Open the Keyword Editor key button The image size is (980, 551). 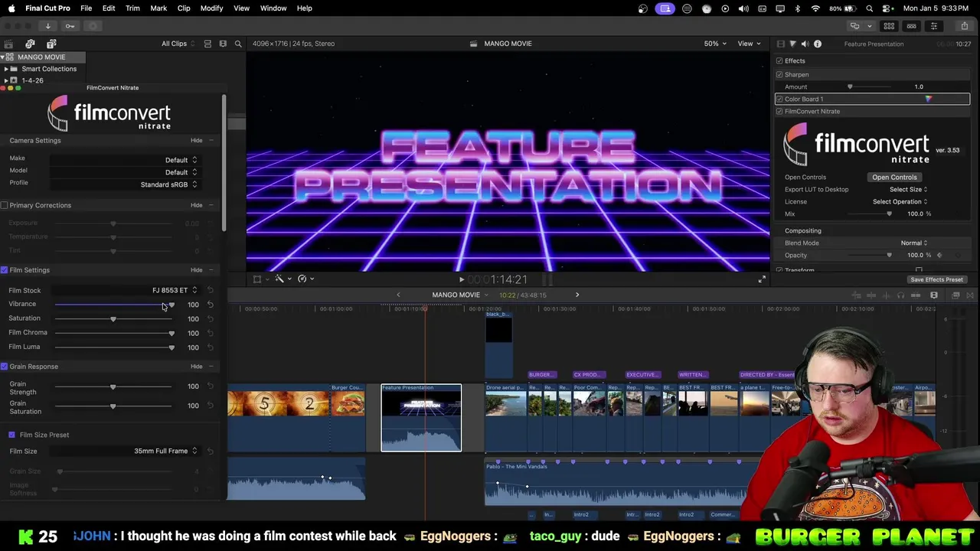coord(70,26)
